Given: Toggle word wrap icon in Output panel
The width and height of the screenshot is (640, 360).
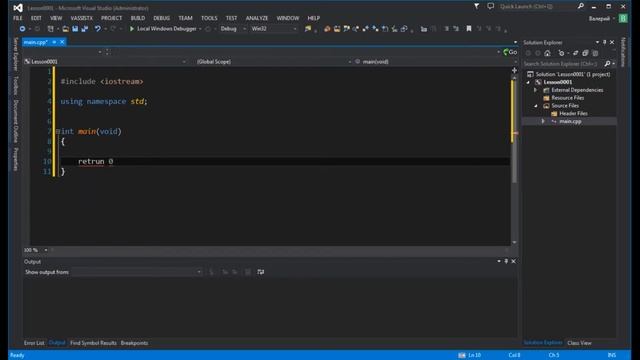Looking at the screenshot, I should pos(261,272).
